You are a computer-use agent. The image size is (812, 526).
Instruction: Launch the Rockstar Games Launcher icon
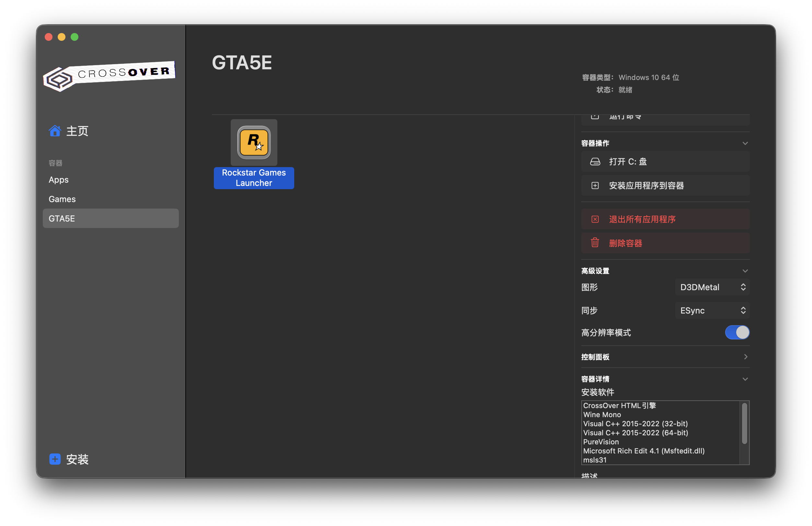254,142
